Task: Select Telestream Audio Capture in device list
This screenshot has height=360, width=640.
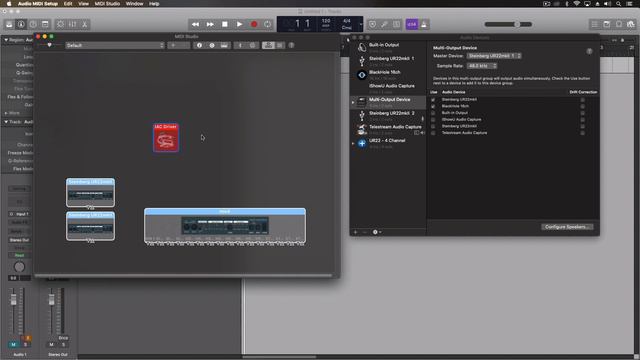Action: click(x=388, y=129)
